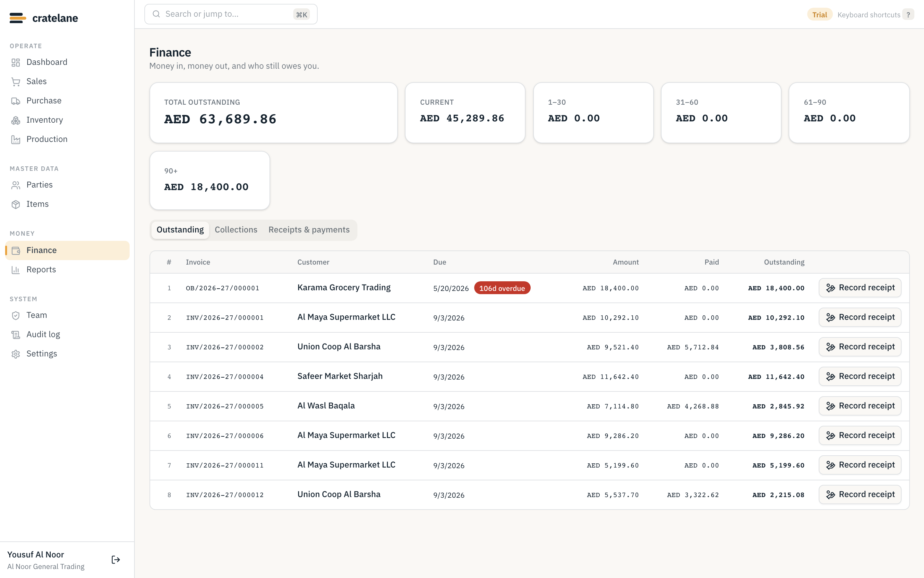Click customer Safeer Market Sharjah

point(340,376)
